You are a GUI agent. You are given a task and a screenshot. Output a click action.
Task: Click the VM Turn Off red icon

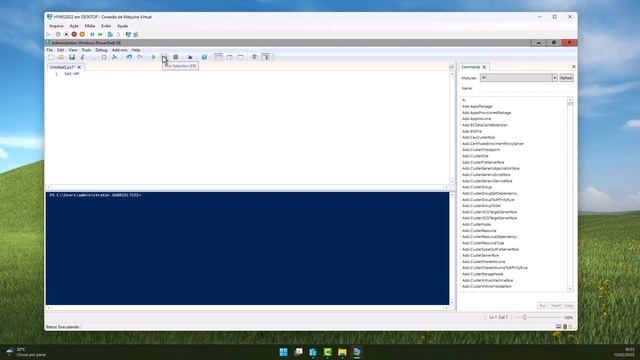[x=74, y=34]
